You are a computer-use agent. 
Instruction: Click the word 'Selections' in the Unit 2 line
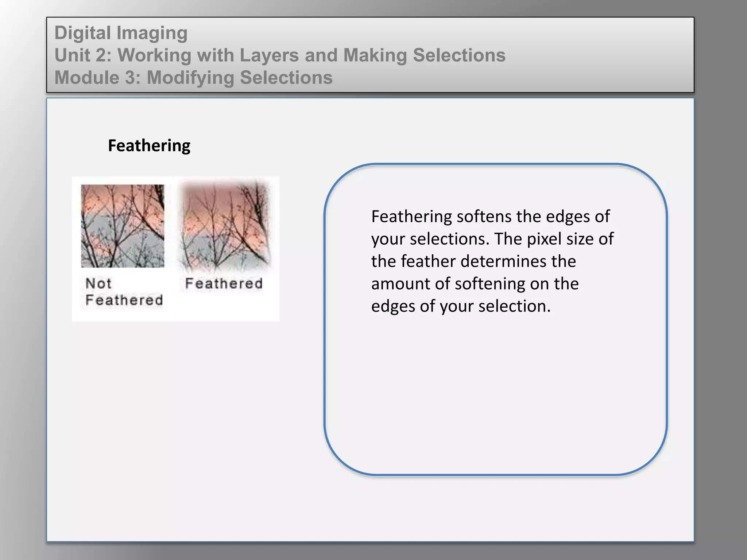click(459, 55)
